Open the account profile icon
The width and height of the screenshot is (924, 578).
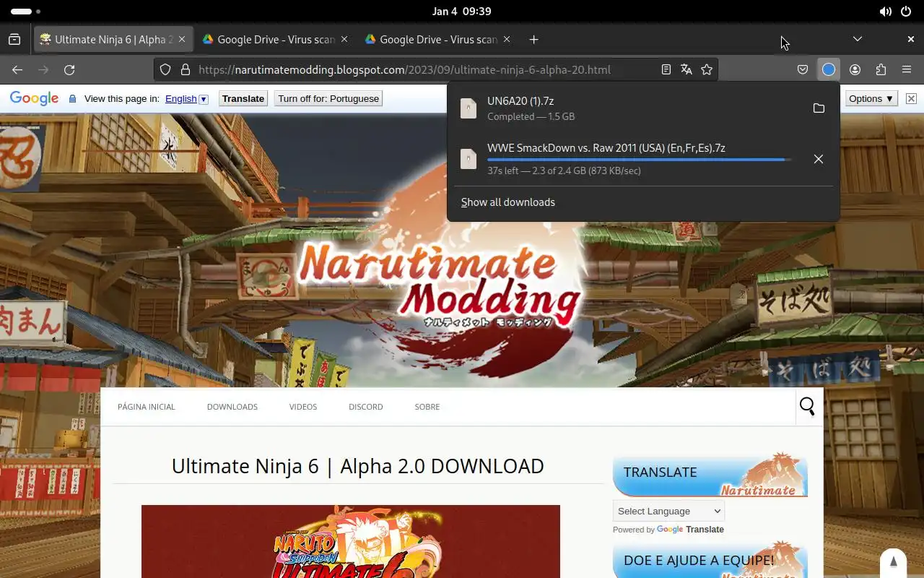(x=855, y=70)
